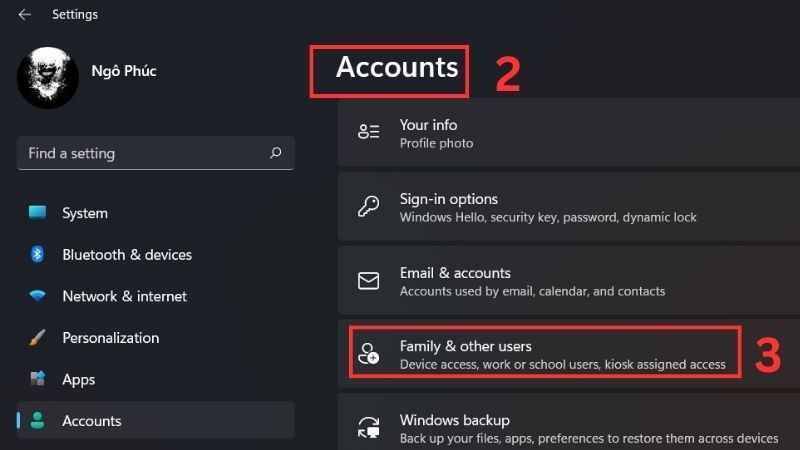The image size is (800, 450).
Task: Click the Personalization paintbrush icon
Action: [x=37, y=337]
